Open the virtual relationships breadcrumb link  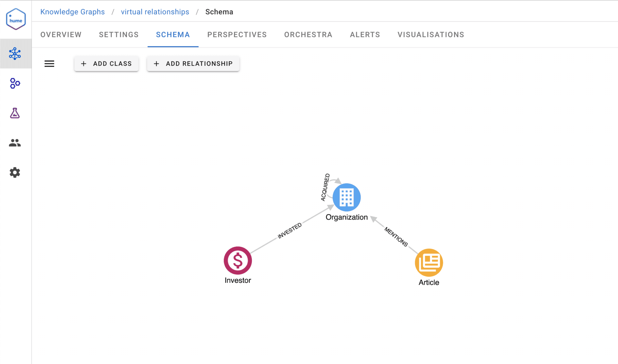(155, 12)
